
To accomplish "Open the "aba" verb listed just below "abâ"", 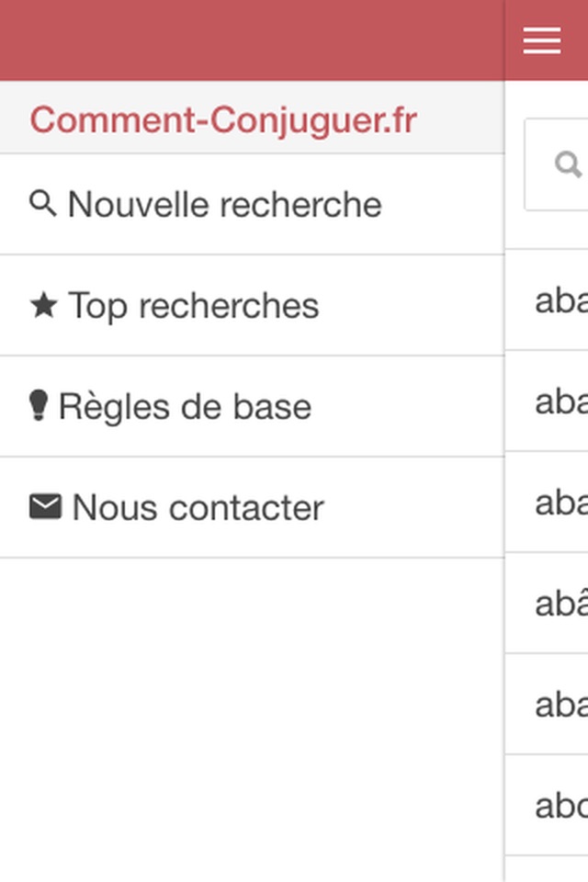I will (547, 705).
